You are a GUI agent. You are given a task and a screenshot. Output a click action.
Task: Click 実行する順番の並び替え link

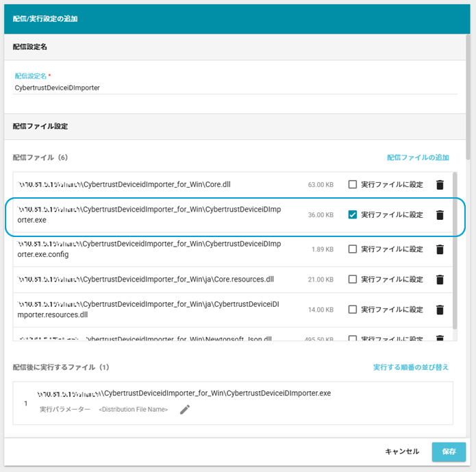(411, 367)
